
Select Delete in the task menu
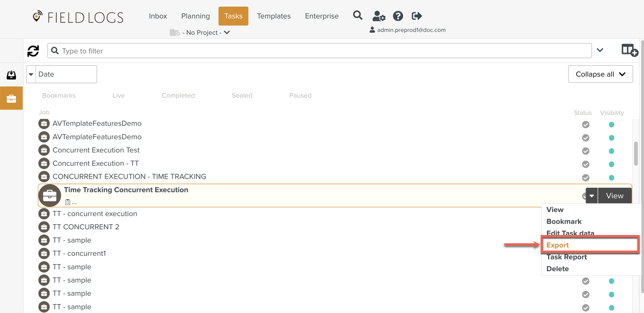tap(557, 269)
